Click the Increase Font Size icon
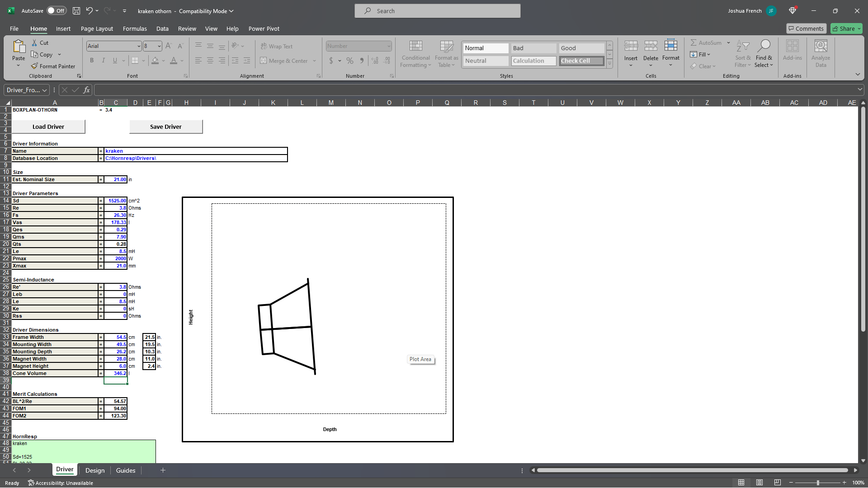This screenshot has width=868, height=488. [x=169, y=46]
